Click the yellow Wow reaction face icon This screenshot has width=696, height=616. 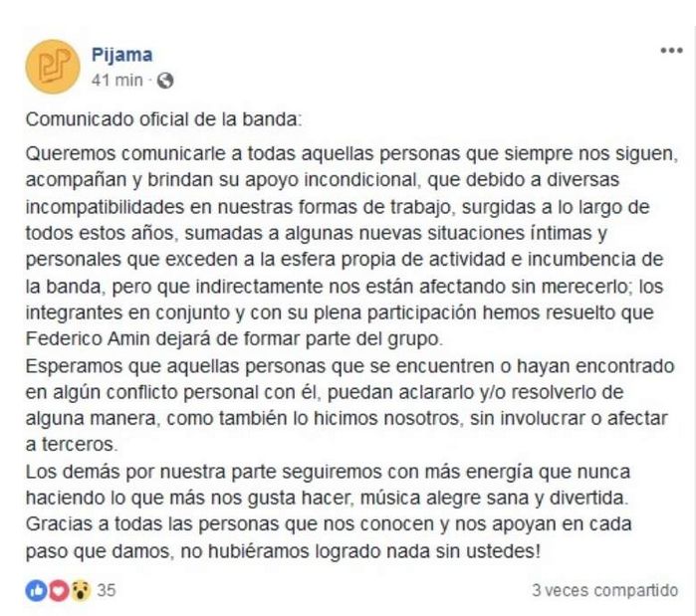coord(79,589)
